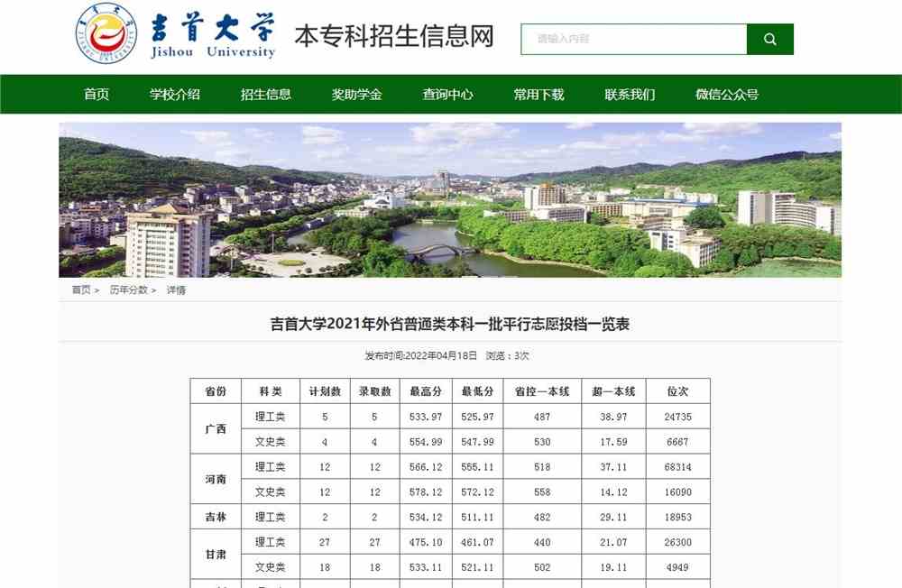This screenshot has height=588, width=902.
Task: Open the 首页 navigation menu item
Action: coord(97,95)
